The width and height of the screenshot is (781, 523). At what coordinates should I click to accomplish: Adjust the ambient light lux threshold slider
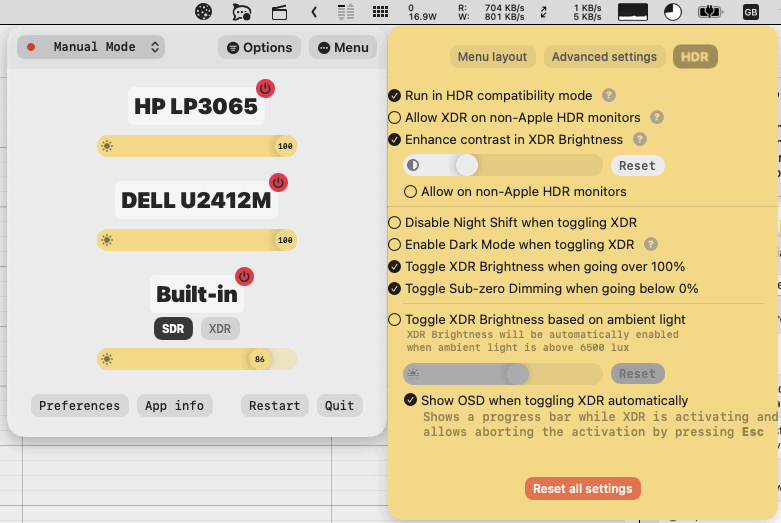point(503,374)
